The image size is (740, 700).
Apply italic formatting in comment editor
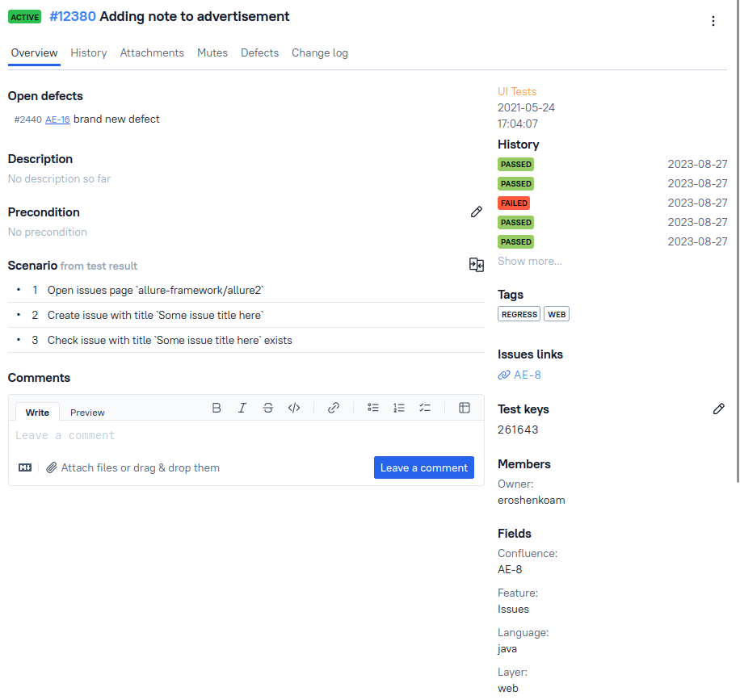[x=242, y=408]
